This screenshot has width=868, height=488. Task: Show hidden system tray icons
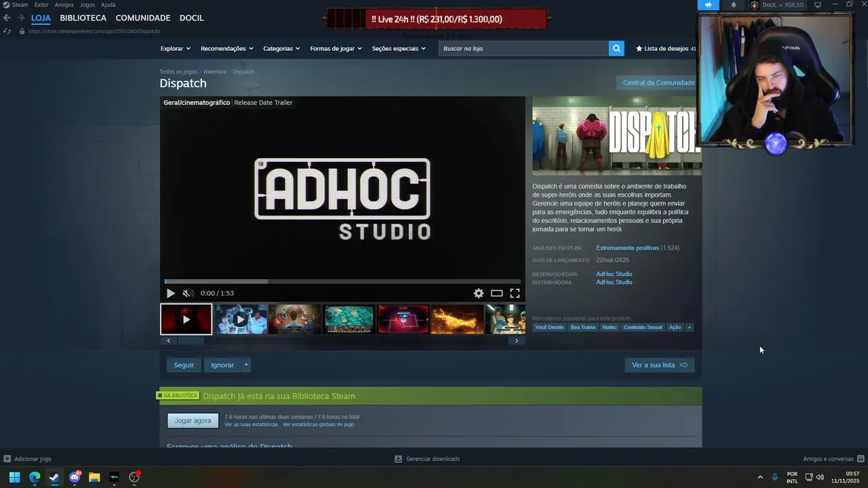(x=760, y=477)
